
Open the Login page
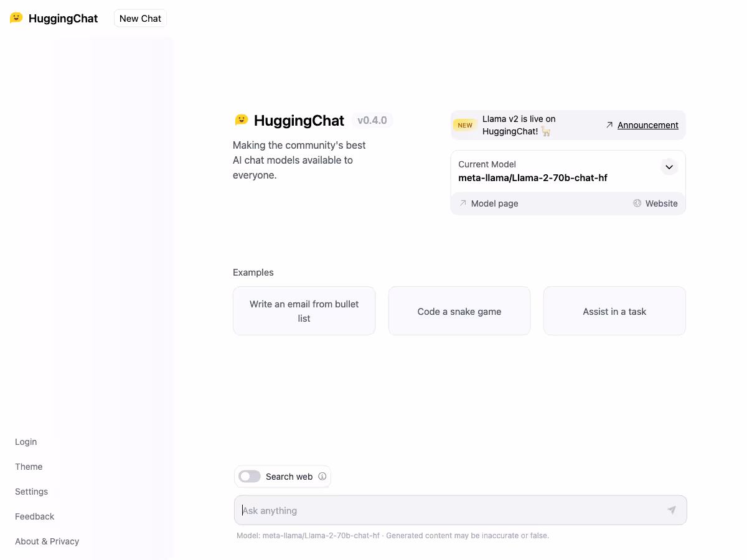click(x=26, y=442)
